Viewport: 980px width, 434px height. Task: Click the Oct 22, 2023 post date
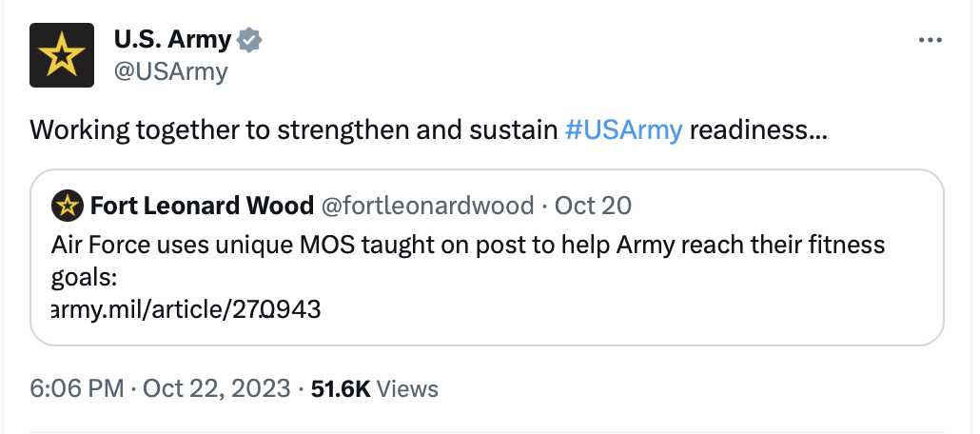tap(216, 388)
